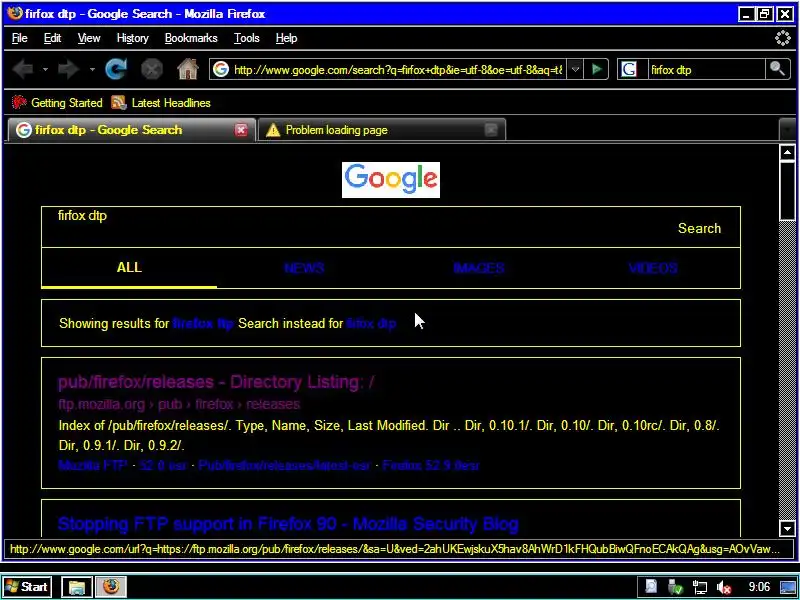This screenshot has width=800, height=600.
Task: Click the Google logo image
Action: click(x=391, y=180)
